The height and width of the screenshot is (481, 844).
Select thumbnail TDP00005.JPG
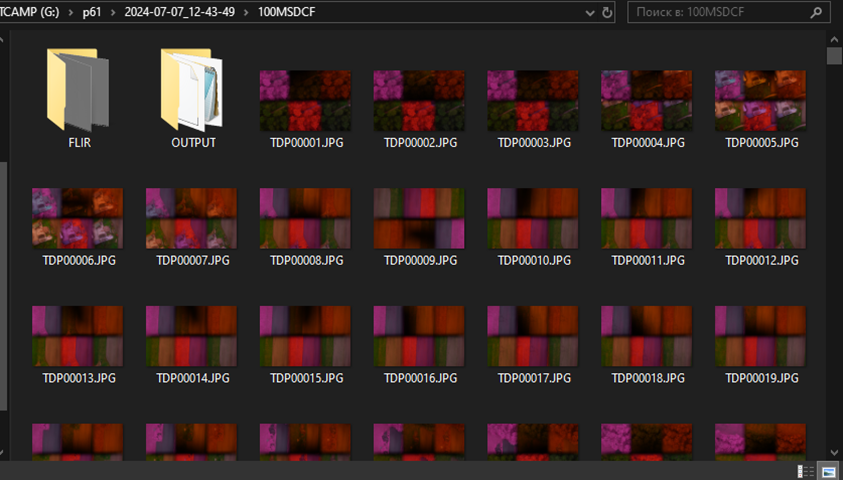(761, 101)
